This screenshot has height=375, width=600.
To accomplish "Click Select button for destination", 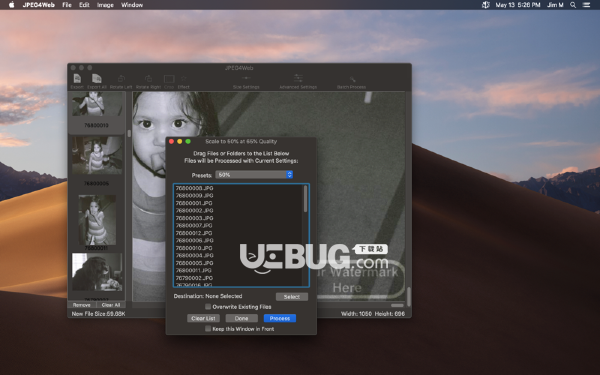I will tap(292, 297).
